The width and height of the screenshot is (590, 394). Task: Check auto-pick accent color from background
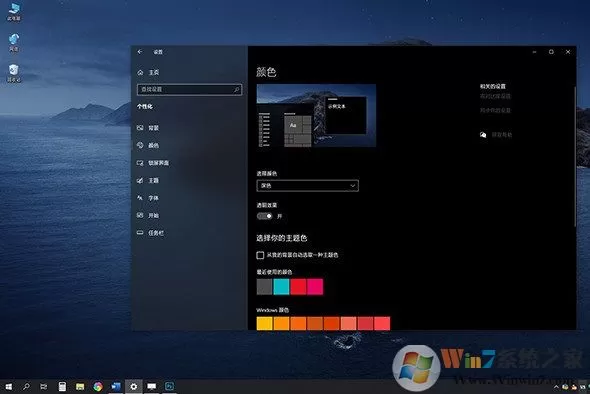[x=260, y=255]
